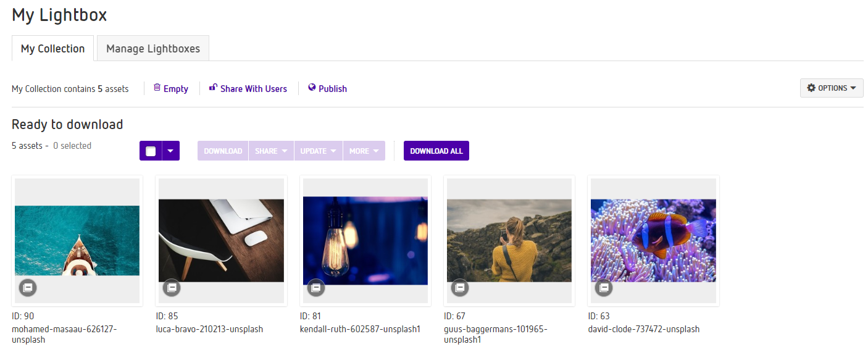Click the lightbox icon on kendall-ruth lightbulb thumbnail

point(316,288)
